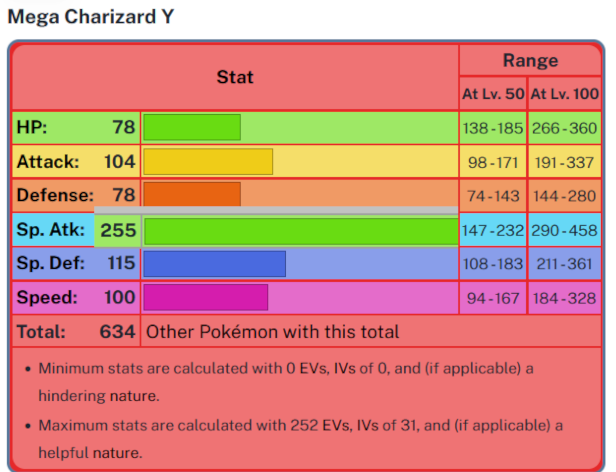Click the 'Minimum stats are calculated' note
The width and height of the screenshot is (616, 472).
pyautogui.click(x=286, y=382)
